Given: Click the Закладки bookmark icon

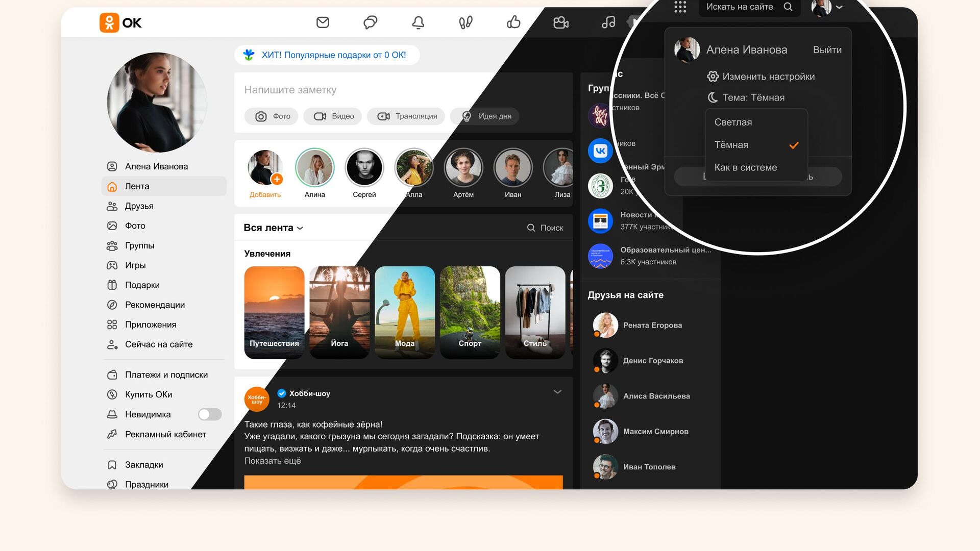Looking at the screenshot, I should [112, 465].
